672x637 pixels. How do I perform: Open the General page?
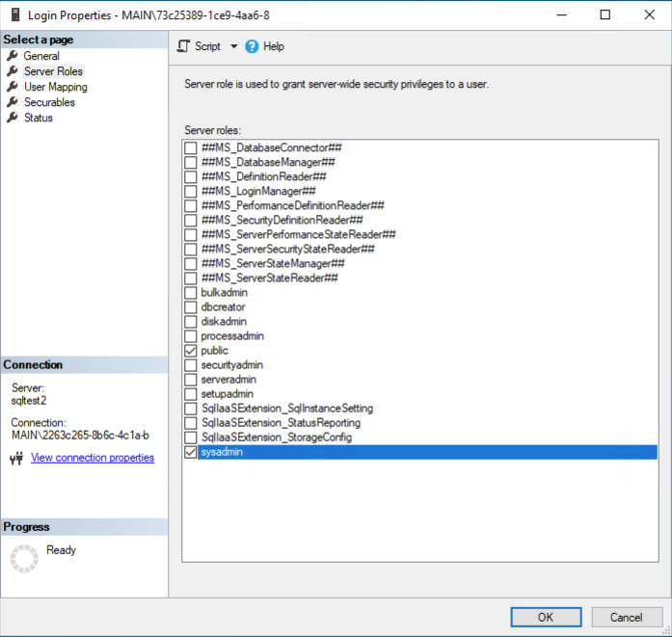[41, 56]
